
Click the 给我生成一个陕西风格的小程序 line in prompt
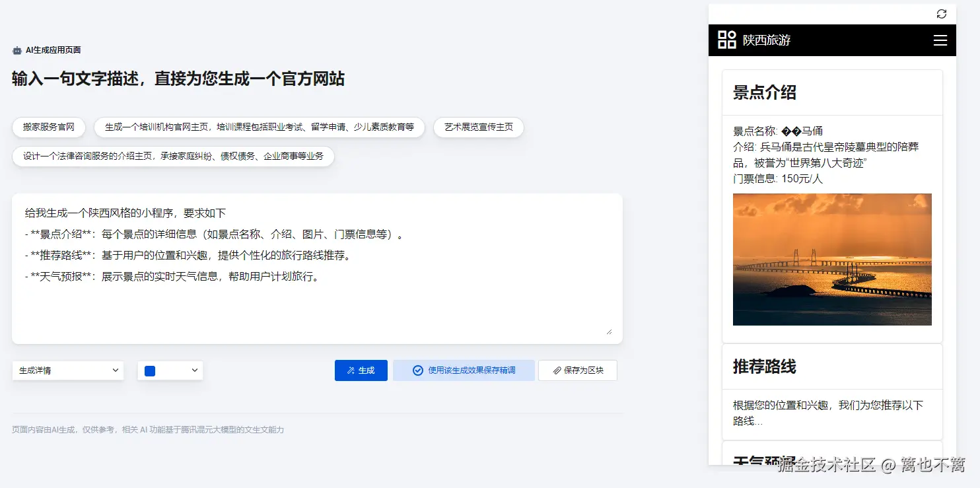click(x=125, y=213)
